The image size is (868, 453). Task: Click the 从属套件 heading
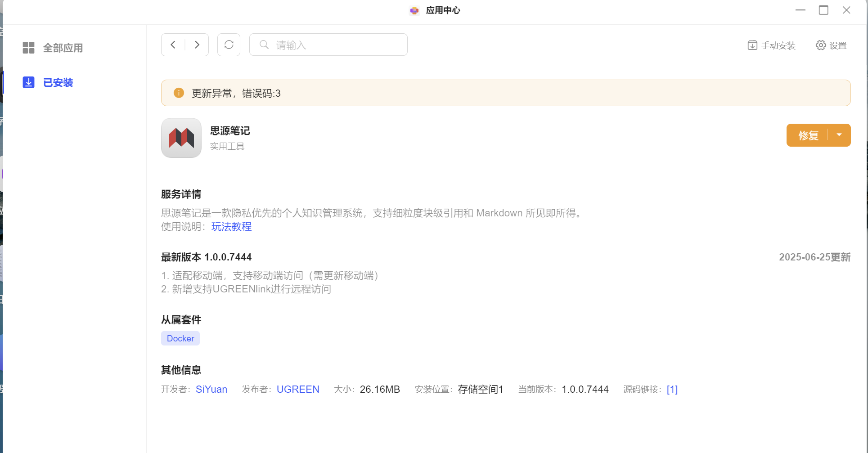click(x=181, y=320)
